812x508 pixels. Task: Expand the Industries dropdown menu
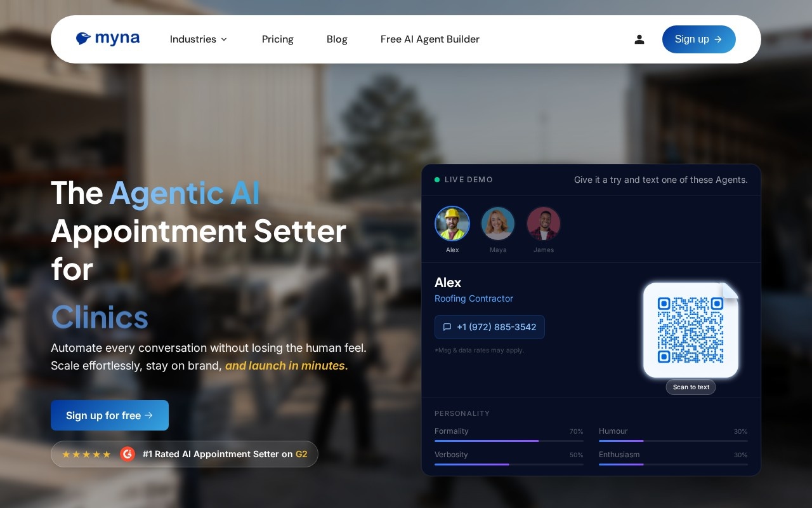pyautogui.click(x=199, y=39)
